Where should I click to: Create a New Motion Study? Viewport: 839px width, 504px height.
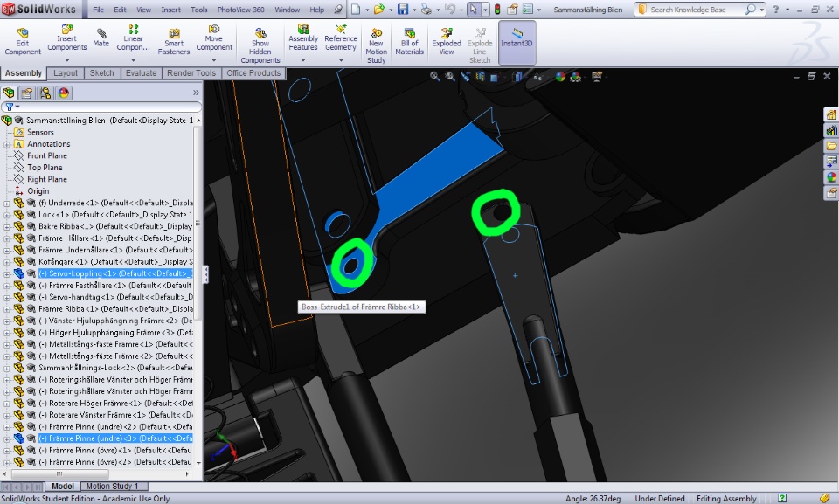tap(376, 46)
